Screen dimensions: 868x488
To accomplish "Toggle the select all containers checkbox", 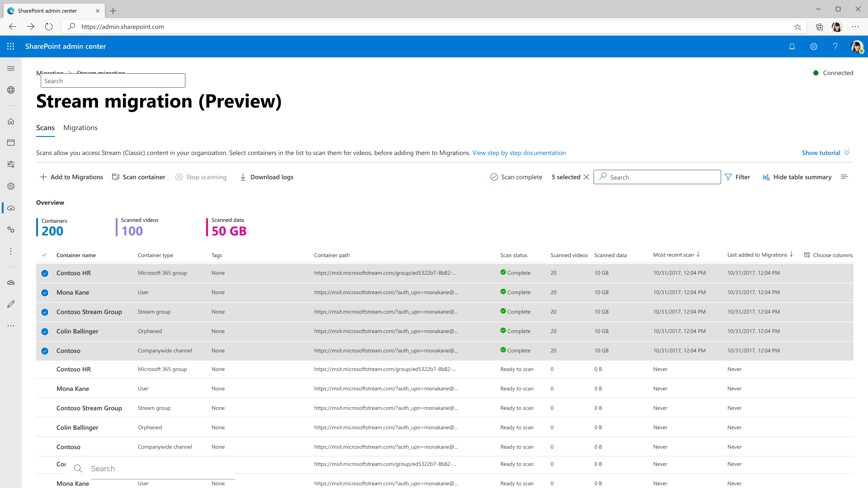I will click(45, 255).
